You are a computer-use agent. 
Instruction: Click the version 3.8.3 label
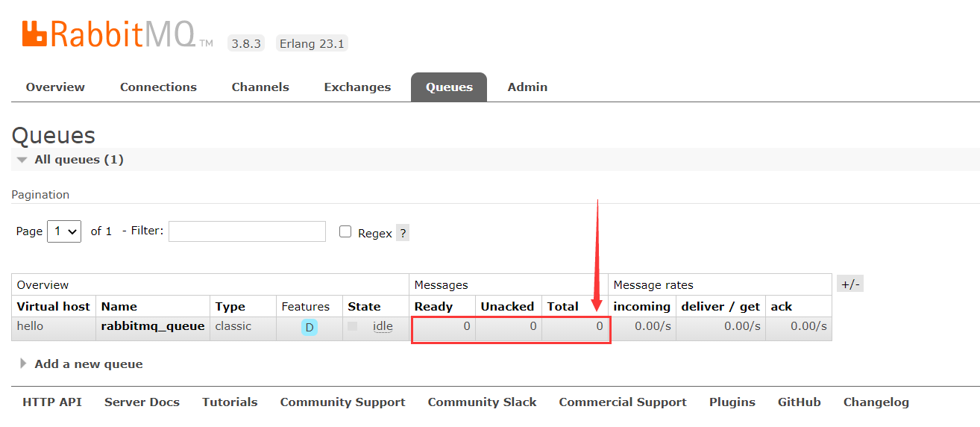coord(246,43)
